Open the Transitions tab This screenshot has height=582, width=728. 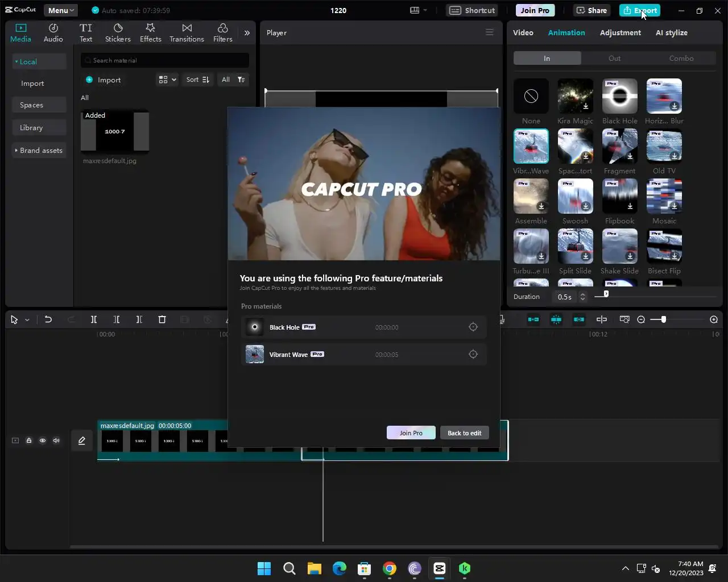coord(187,33)
